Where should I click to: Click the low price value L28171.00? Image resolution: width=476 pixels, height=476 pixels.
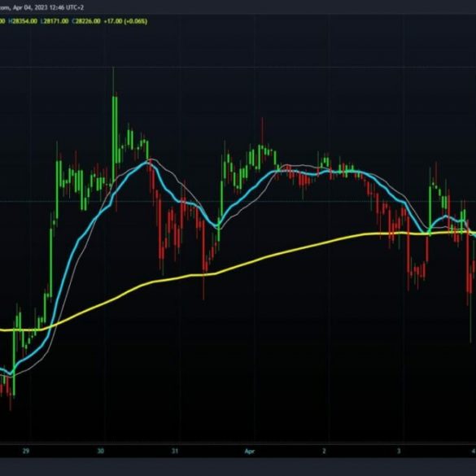pyautogui.click(x=55, y=21)
